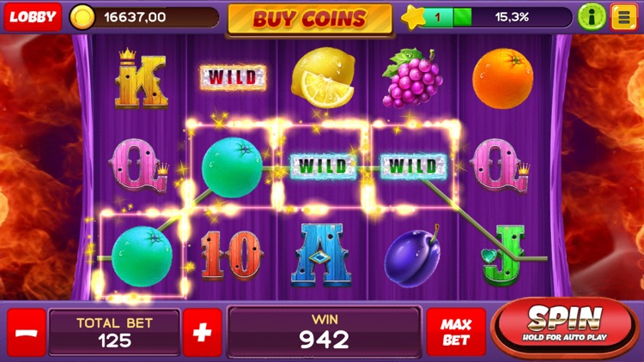Screen dimensions: 644x362
Task: Select the grapes symbol on reel four
Action: pyautogui.click(x=412, y=78)
